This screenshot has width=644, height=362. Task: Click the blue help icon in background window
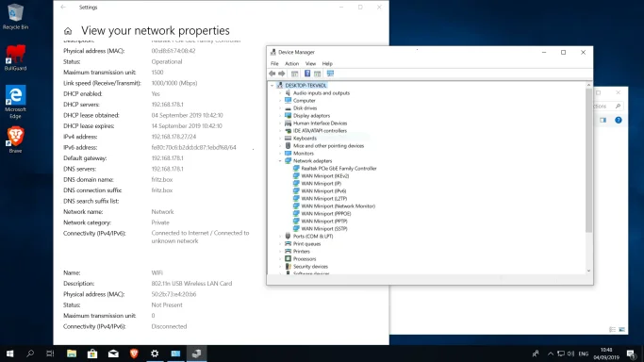(619, 120)
